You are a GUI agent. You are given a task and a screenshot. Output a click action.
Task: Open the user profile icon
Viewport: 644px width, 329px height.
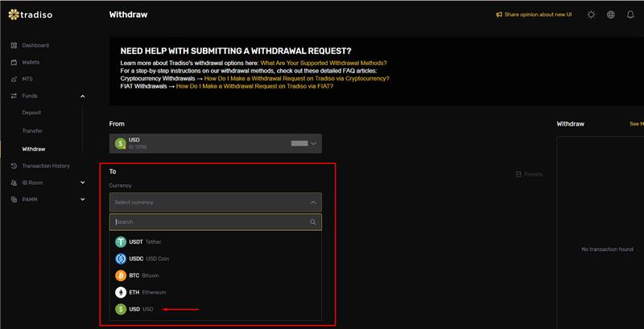tap(630, 14)
